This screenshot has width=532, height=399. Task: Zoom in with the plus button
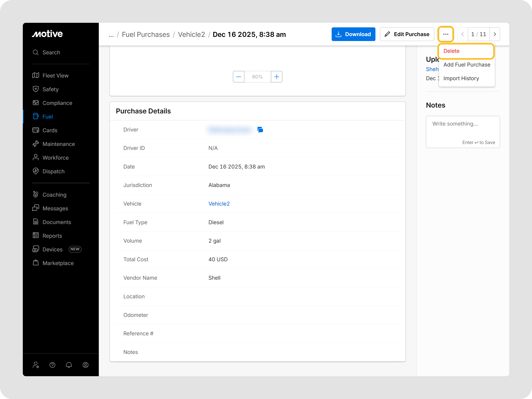point(277,77)
